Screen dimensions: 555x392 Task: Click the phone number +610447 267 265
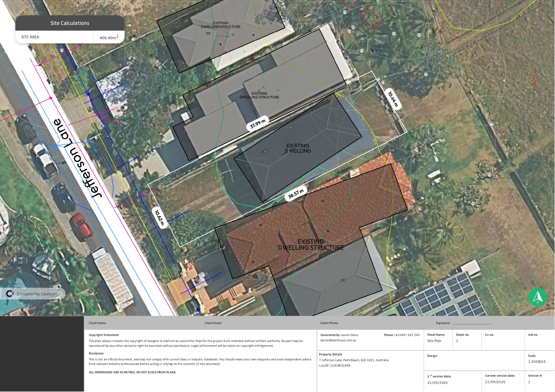407,335
